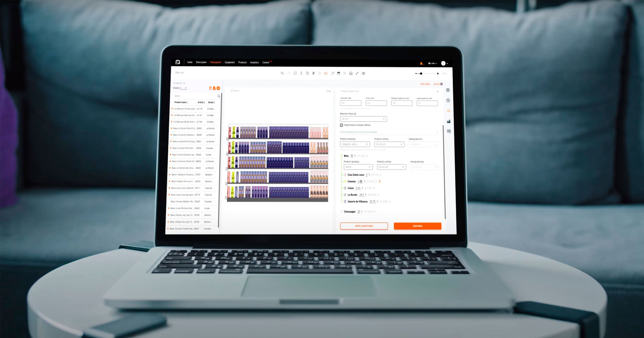
Task: Click the Planograms tab in navigation
Action: click(x=215, y=63)
